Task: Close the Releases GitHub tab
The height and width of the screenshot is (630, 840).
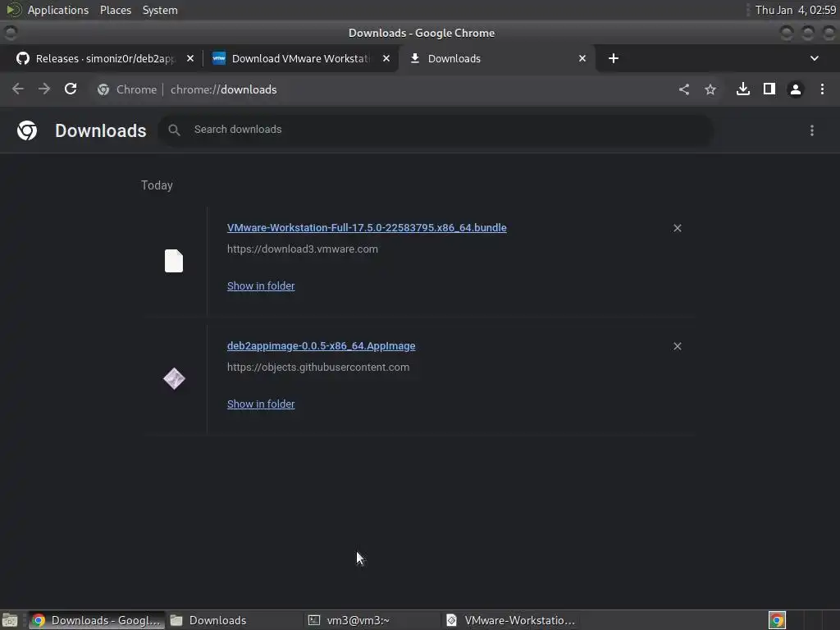Action: point(190,58)
